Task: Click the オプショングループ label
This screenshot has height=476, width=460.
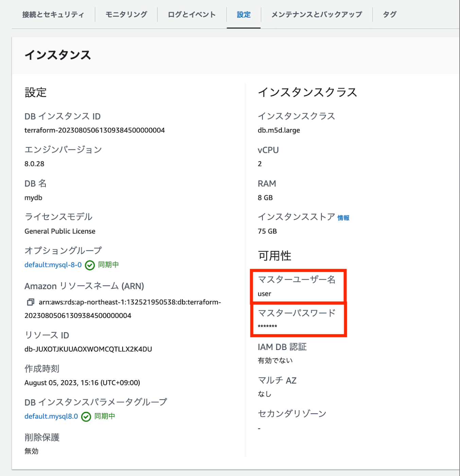Action: coord(63,251)
